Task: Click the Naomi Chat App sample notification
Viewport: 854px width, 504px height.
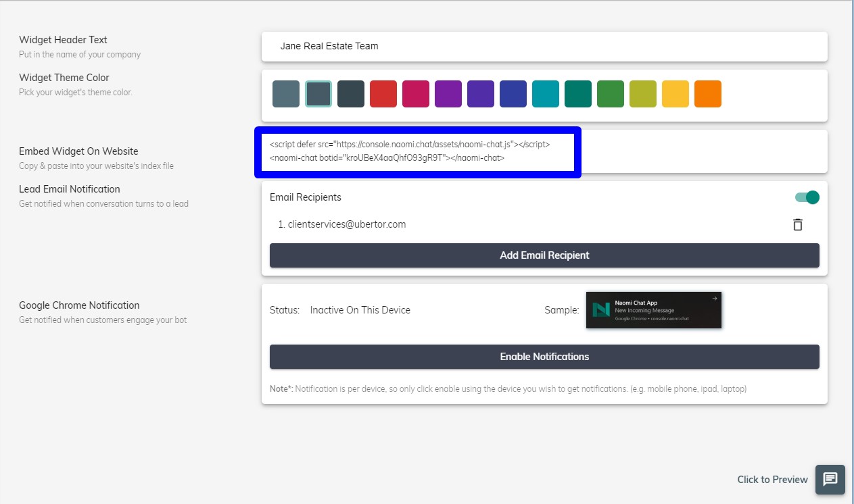Action: click(x=653, y=310)
